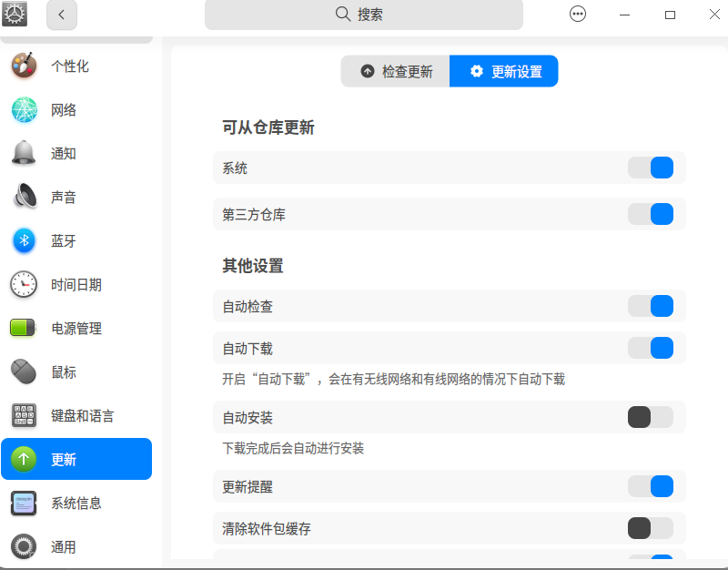Open the 网络 settings label
The width and height of the screenshot is (728, 570).
pyautogui.click(x=64, y=110)
